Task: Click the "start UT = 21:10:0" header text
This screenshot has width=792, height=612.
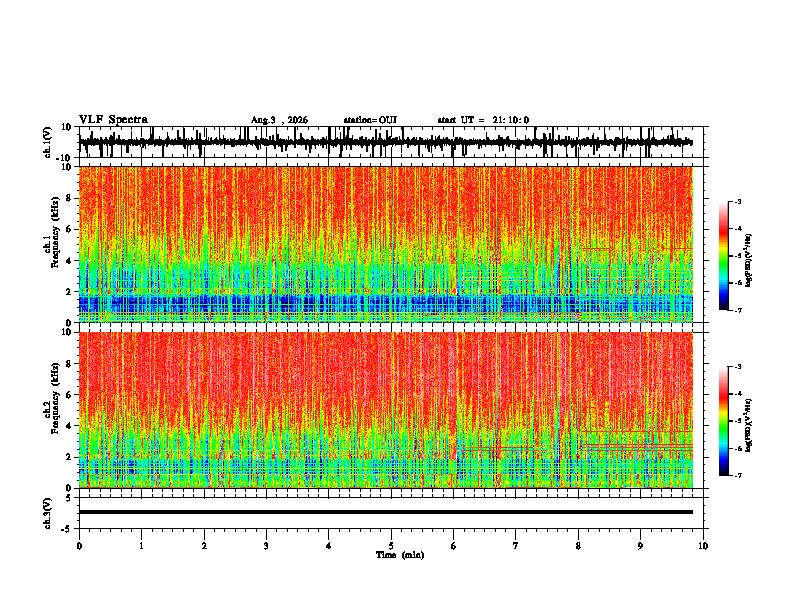Action: tap(483, 120)
